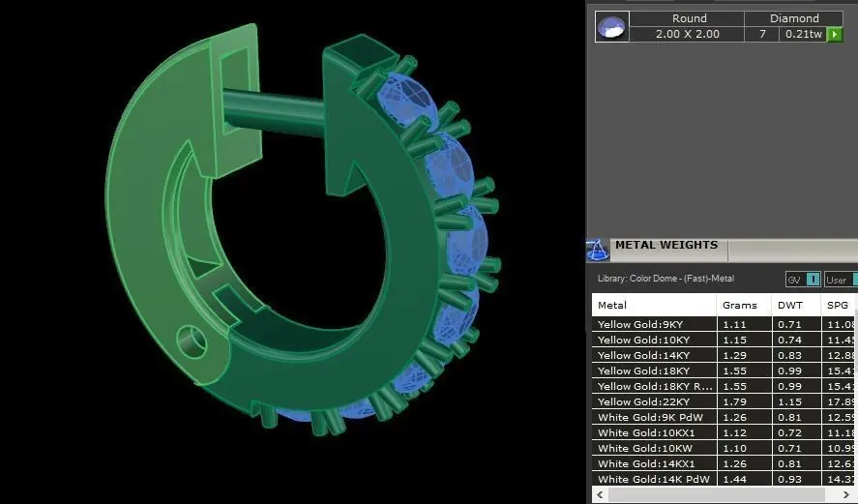This screenshot has height=504, width=858.
Task: Select the 'Yellow Gold:14KY' row
Action: 723,355
